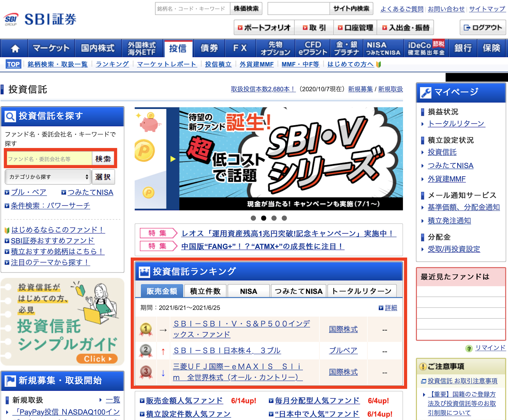Click the logout icon button ログアウト
Screen dimensions: 508x420
(483, 28)
